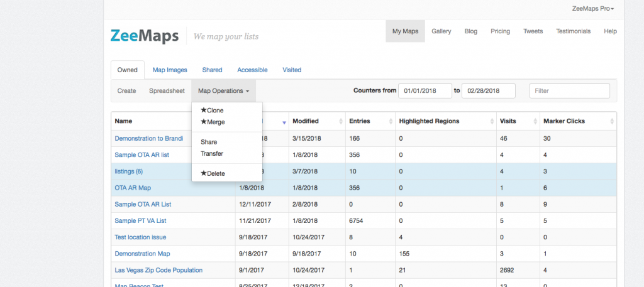Open the Las Vegas Zip Code Population map

tap(158, 270)
